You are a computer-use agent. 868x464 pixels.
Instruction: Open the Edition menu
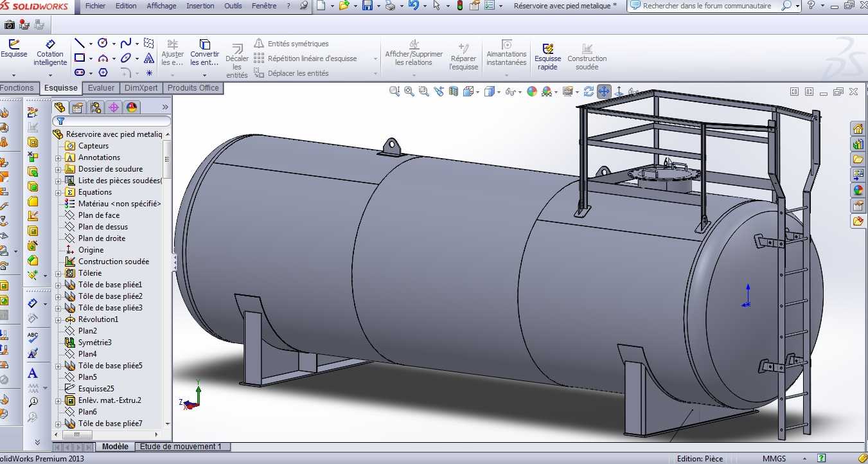coord(126,6)
